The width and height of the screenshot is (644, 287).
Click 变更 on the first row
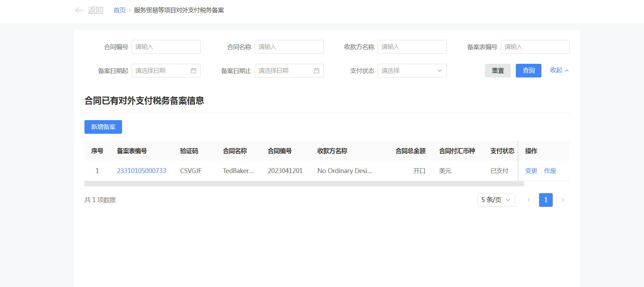pyautogui.click(x=531, y=171)
